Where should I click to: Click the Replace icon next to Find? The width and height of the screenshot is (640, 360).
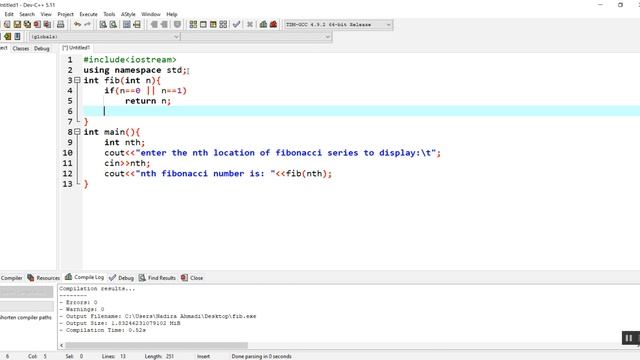point(113,24)
